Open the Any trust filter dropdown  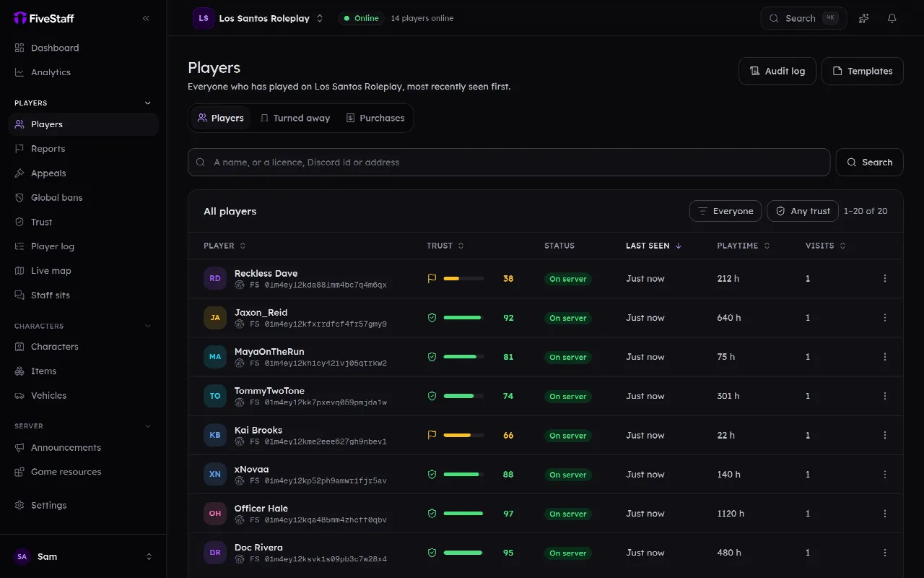pos(803,211)
